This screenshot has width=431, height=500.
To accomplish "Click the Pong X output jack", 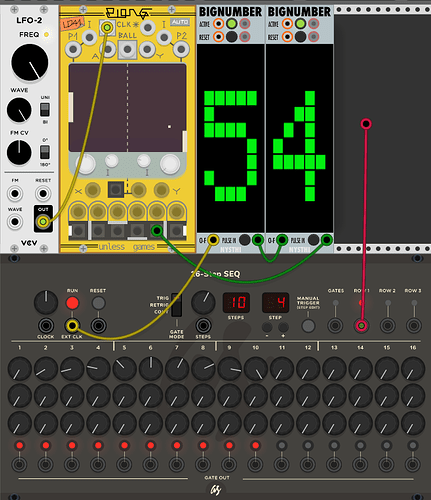I will 93,190.
